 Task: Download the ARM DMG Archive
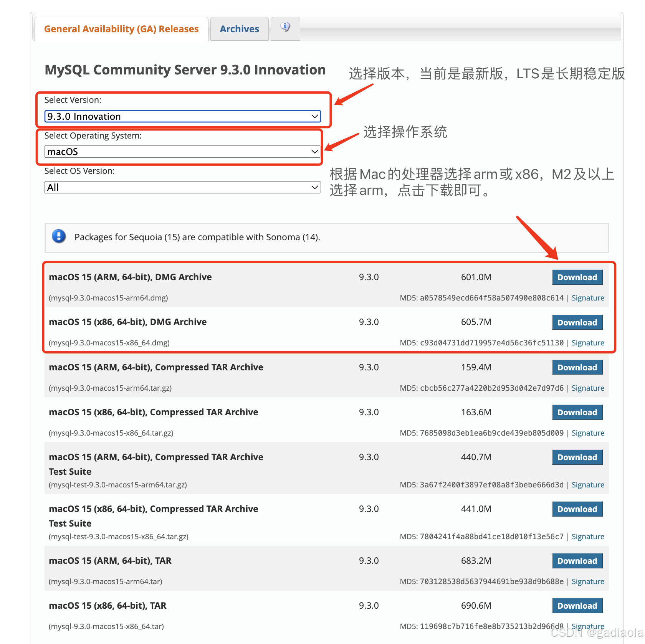577,277
